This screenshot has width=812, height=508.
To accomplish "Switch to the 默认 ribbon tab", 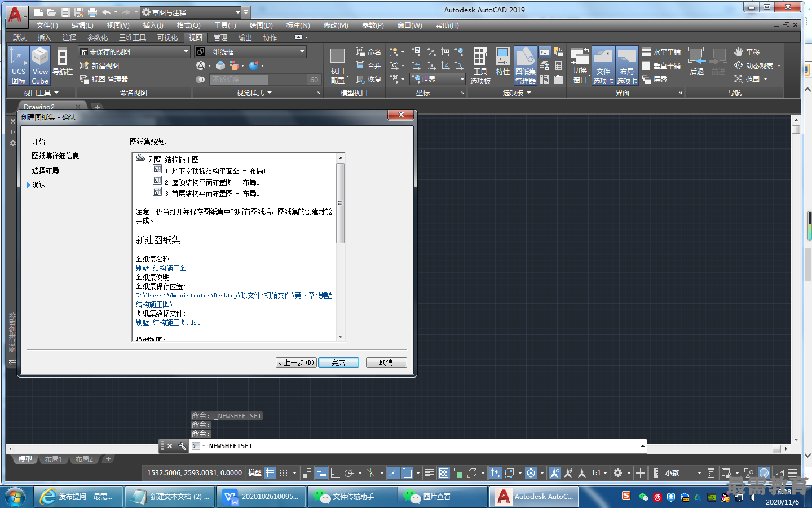I will 20,37.
